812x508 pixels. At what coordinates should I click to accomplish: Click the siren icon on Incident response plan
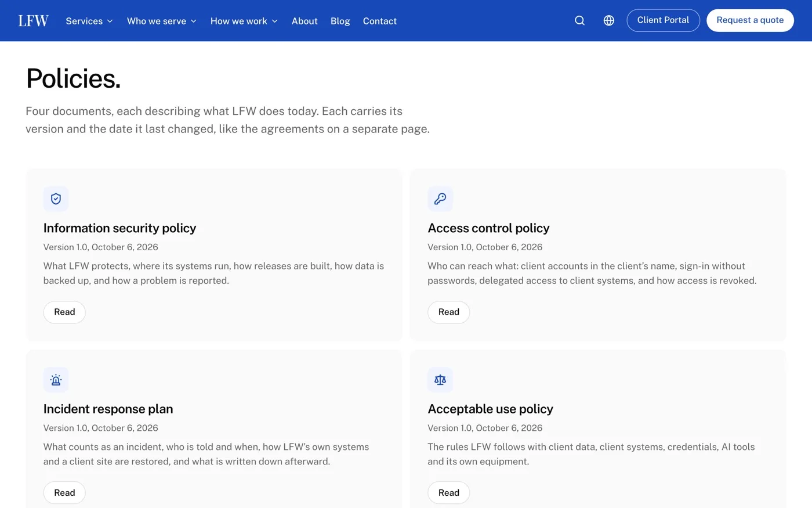pyautogui.click(x=56, y=380)
